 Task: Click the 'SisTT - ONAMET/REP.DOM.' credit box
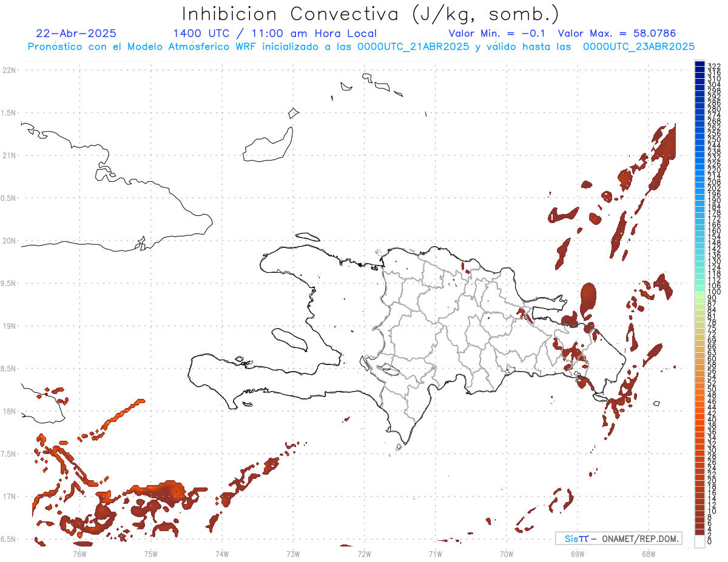point(619,538)
